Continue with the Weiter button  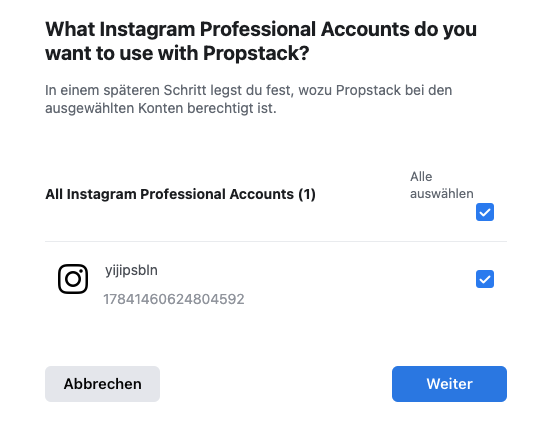(449, 384)
